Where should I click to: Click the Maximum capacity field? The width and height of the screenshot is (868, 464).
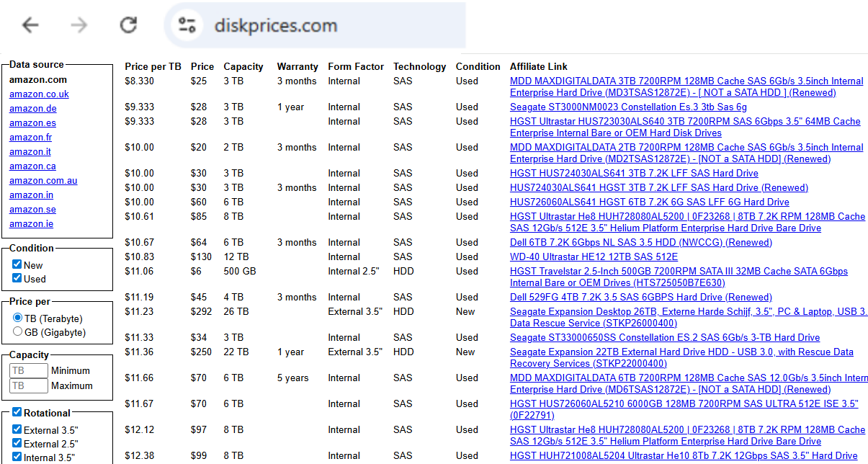(29, 385)
